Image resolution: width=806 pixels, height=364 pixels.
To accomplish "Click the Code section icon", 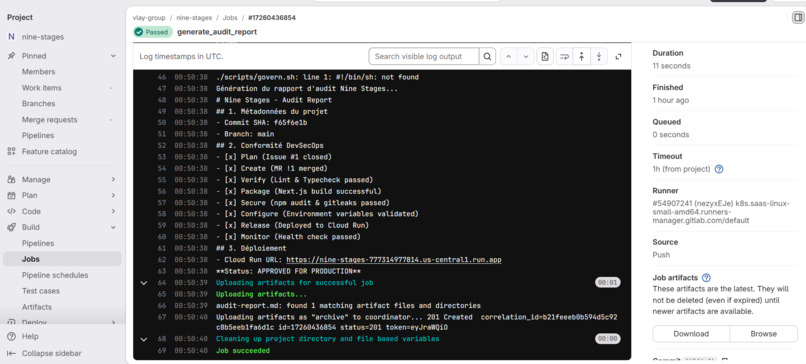I will pos(11,211).
